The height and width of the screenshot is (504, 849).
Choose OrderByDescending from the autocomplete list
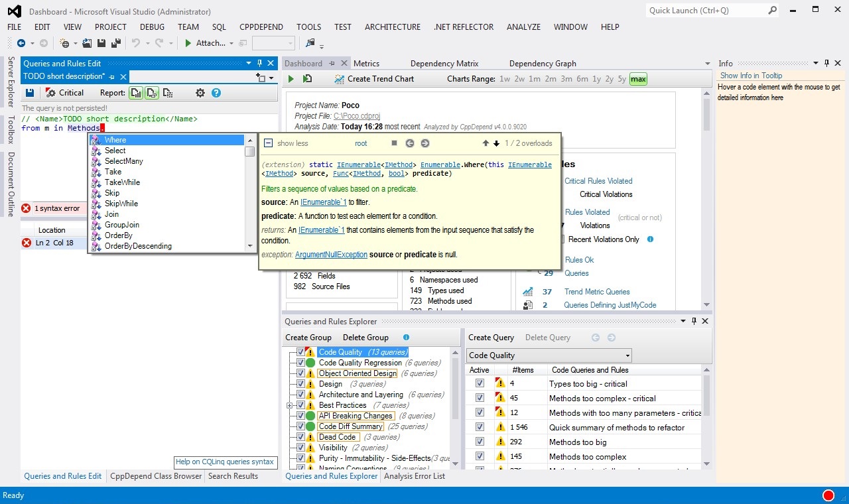tap(138, 246)
